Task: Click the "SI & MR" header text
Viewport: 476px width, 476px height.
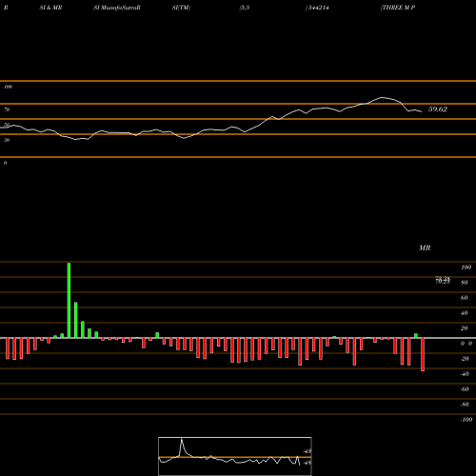Action: pos(50,8)
